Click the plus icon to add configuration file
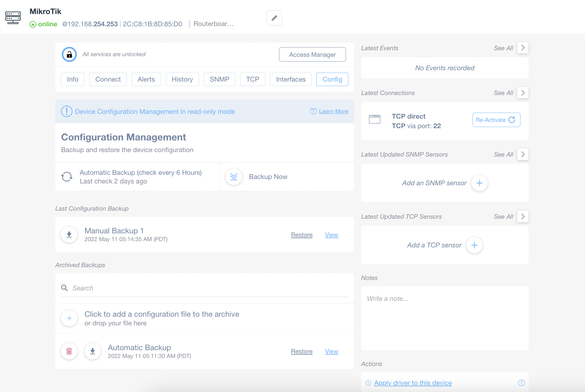The image size is (585, 392). (x=69, y=318)
